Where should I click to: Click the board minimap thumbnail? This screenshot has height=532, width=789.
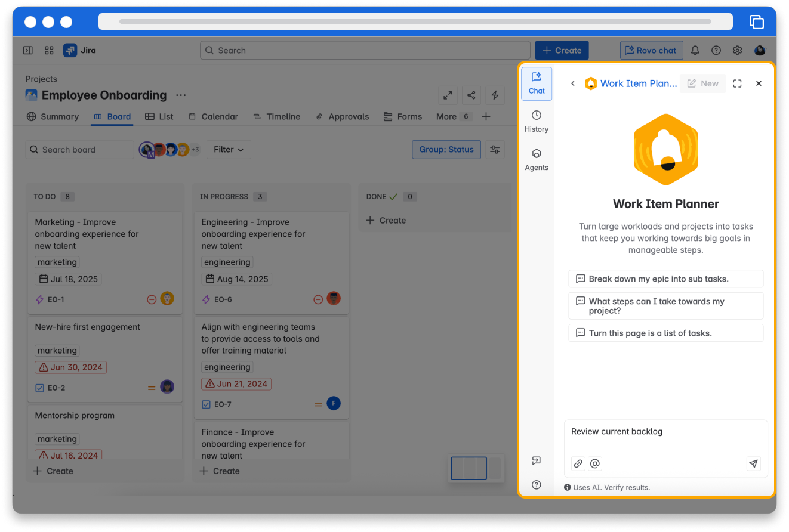[x=476, y=468]
